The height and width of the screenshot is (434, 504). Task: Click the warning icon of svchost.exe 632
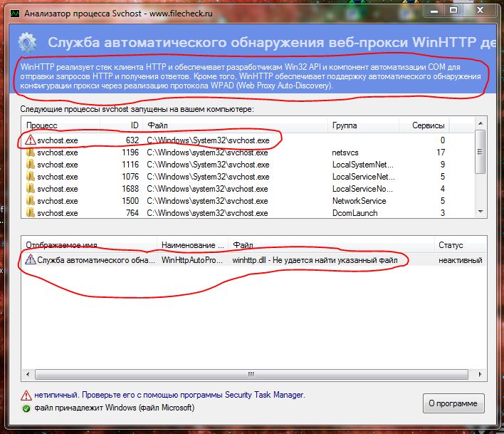[x=31, y=140]
